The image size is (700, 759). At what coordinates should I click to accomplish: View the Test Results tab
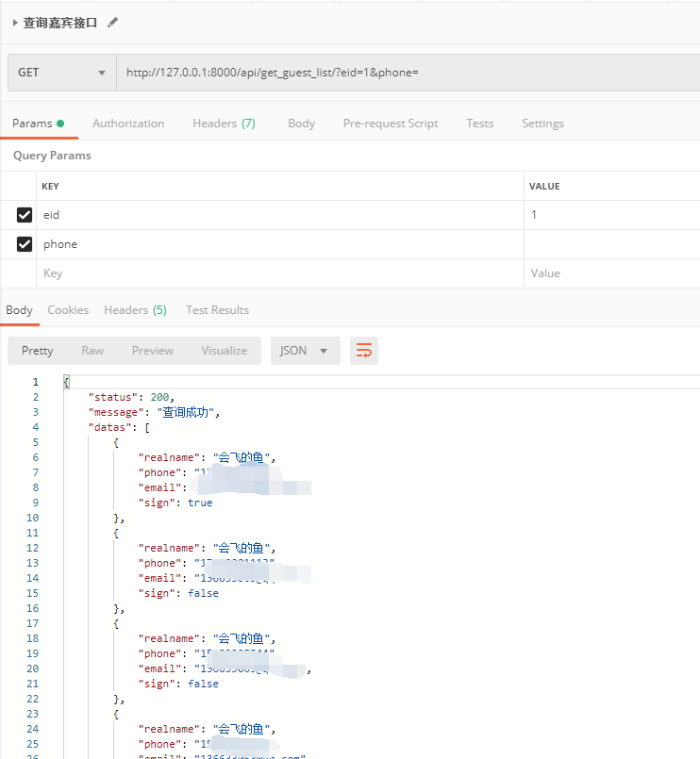click(217, 310)
